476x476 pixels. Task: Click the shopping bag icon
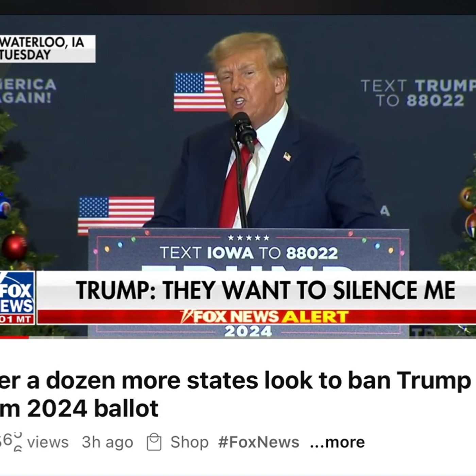[x=154, y=442]
